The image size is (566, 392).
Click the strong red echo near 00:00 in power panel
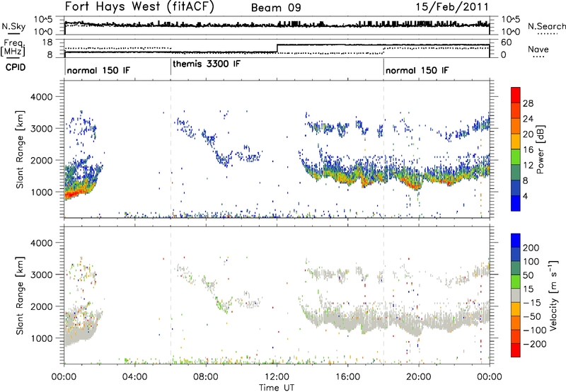tap(71, 194)
